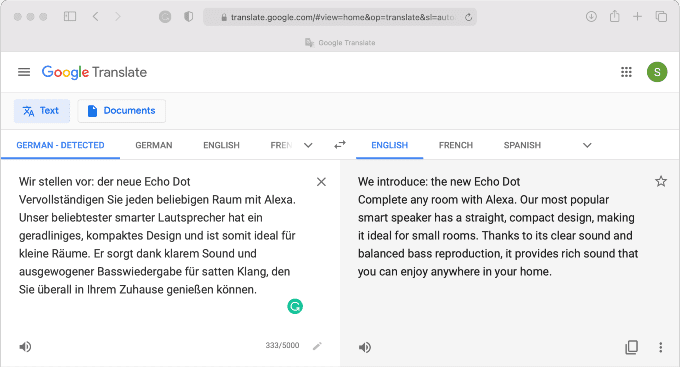Image resolution: width=680 pixels, height=367 pixels.
Task: Select German - Detected source tab
Action: (x=60, y=145)
